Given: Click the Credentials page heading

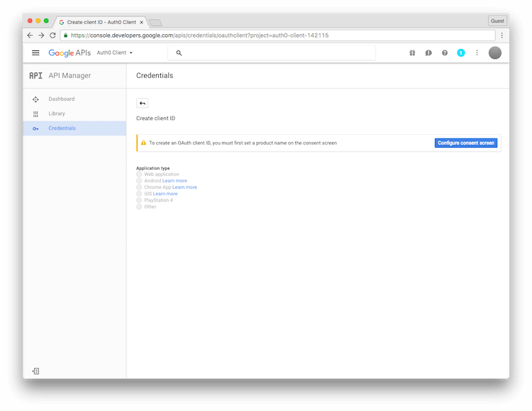Looking at the screenshot, I should pos(155,75).
